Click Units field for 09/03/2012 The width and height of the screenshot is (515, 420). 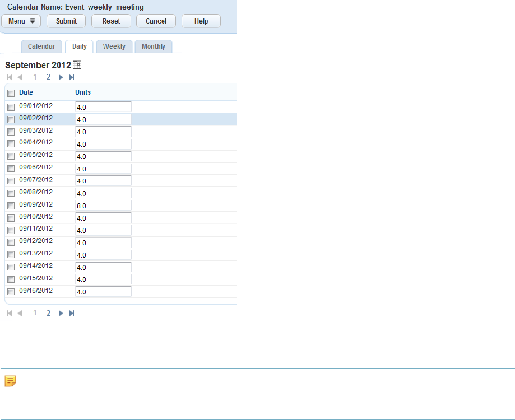[x=103, y=132]
